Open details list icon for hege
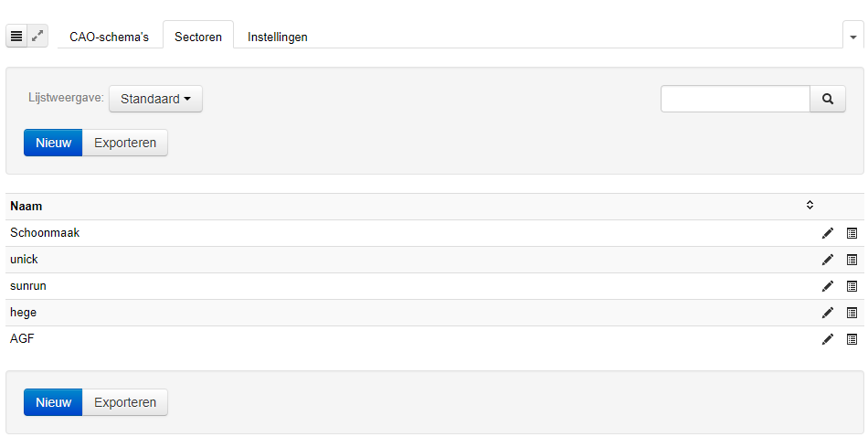The width and height of the screenshot is (868, 437). [852, 313]
